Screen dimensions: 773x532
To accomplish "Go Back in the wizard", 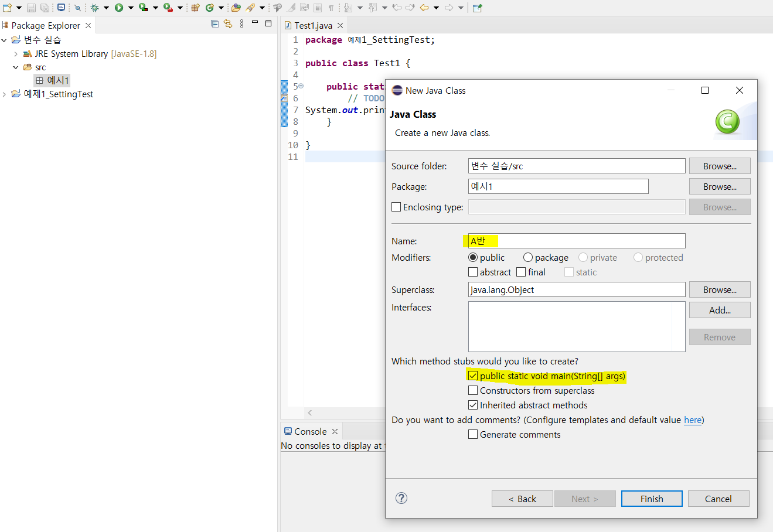I will (522, 499).
